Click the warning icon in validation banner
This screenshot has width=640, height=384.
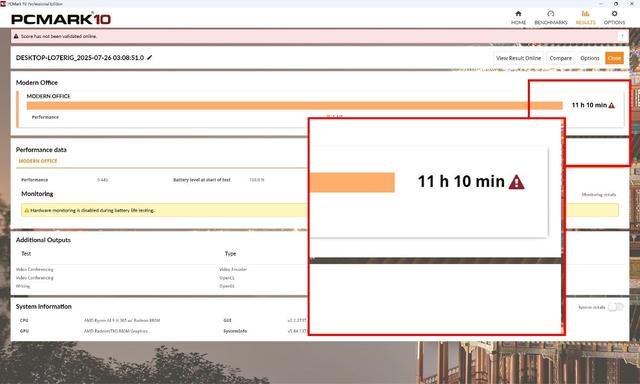click(16, 36)
